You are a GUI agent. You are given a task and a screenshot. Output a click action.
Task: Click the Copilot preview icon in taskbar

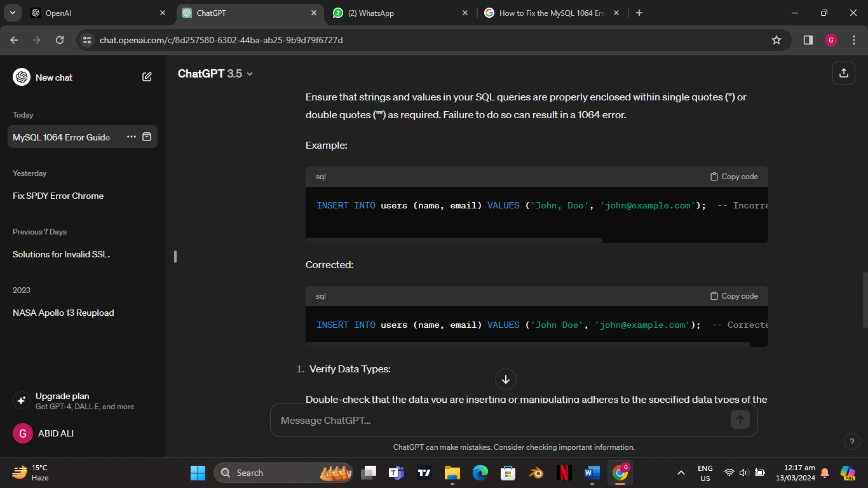(x=848, y=473)
